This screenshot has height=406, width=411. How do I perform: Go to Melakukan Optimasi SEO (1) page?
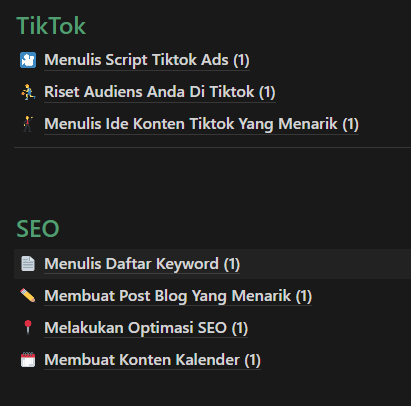click(x=146, y=328)
